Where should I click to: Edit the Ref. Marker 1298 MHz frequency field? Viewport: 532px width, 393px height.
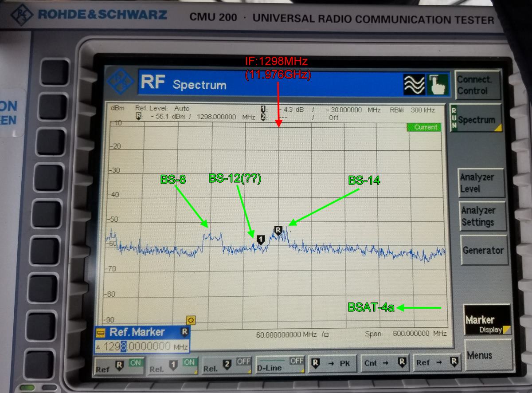[x=142, y=346]
